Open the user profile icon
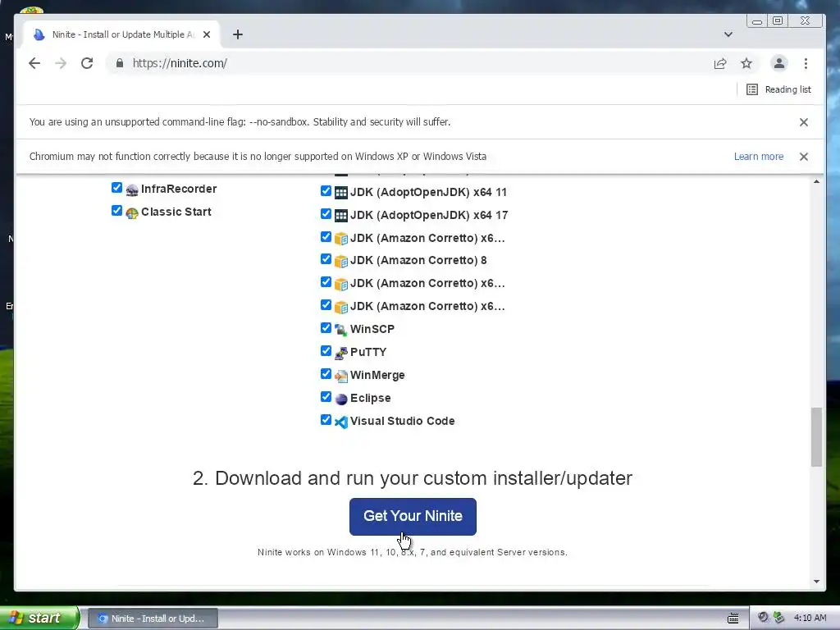 click(x=779, y=63)
